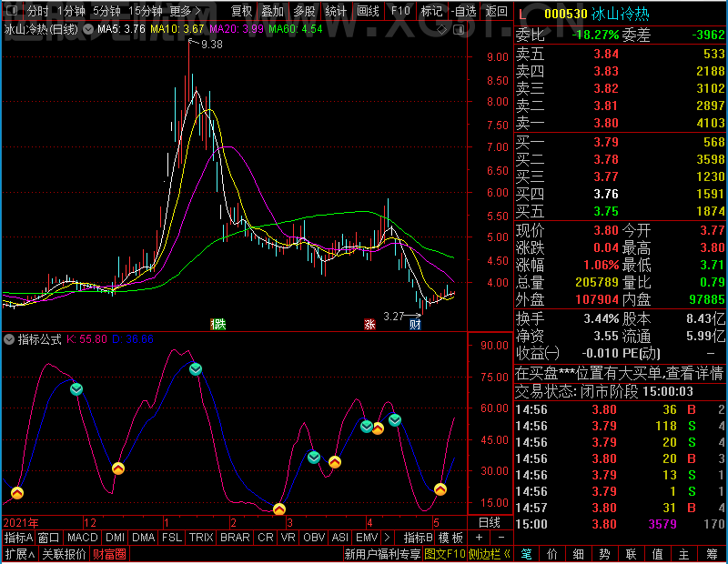This screenshot has height=564, width=728.
Task: Click green sell signal near 90 peak
Action: 196,369
